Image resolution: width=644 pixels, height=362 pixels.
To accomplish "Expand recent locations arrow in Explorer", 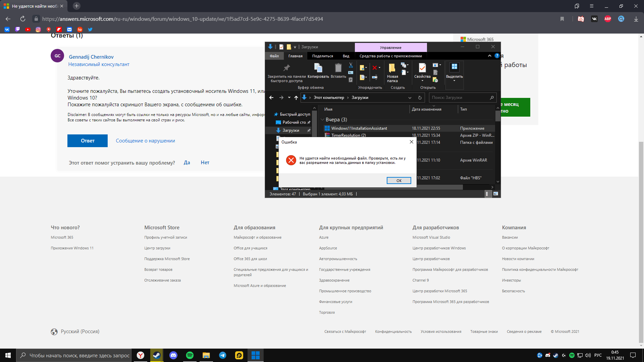I will pyautogui.click(x=289, y=98).
